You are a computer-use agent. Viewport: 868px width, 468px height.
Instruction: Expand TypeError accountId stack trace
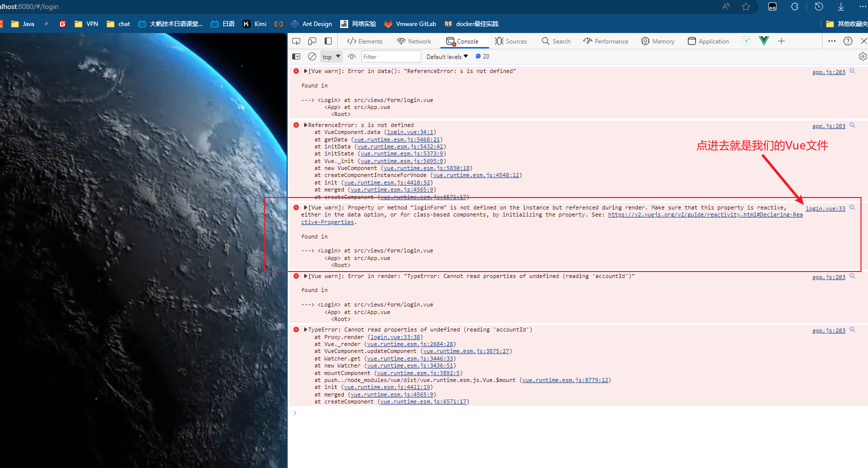pyautogui.click(x=306, y=329)
